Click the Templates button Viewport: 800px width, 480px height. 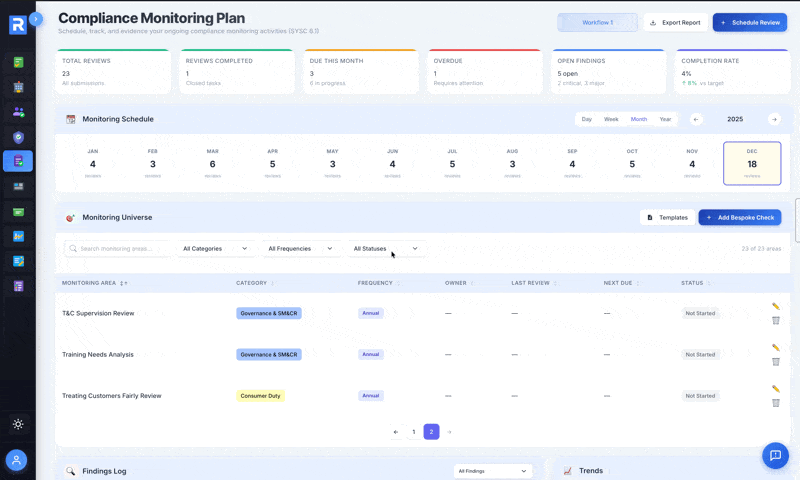[x=667, y=217]
